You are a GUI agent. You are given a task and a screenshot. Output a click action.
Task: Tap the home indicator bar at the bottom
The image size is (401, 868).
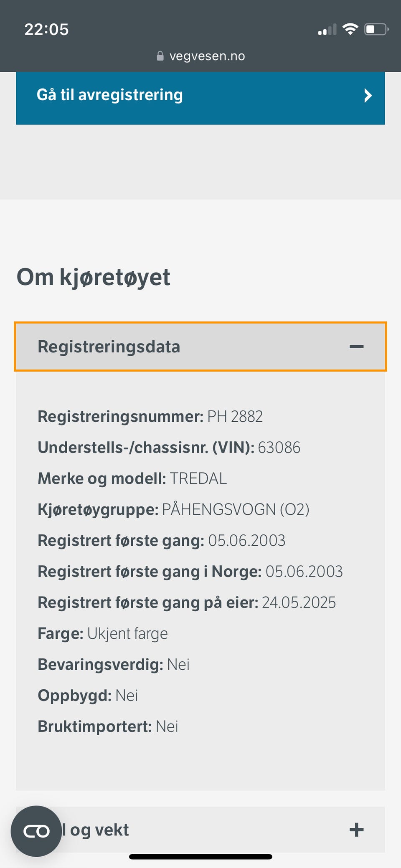[x=200, y=857]
